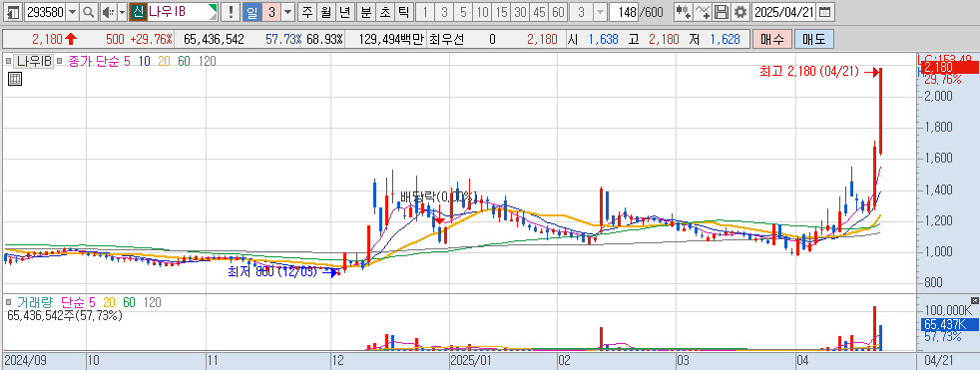The height and width of the screenshot is (370, 980).
Task: Select the 30 interval button
Action: [x=521, y=11]
